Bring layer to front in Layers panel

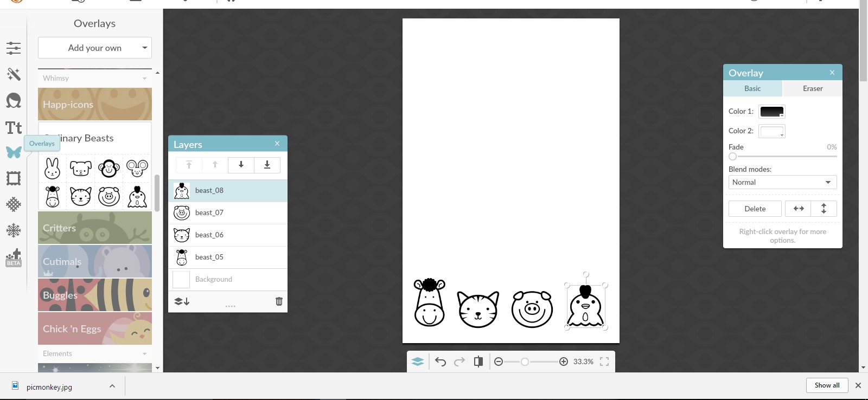pos(189,165)
